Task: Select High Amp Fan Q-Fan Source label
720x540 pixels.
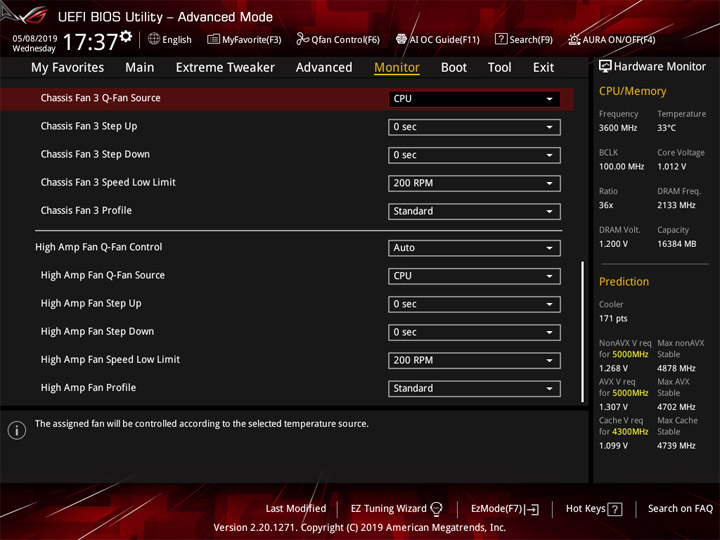Action: (102, 275)
